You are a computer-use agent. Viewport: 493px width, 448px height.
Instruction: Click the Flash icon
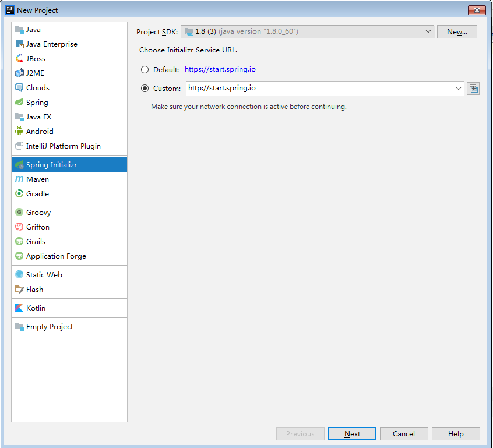pyautogui.click(x=19, y=289)
